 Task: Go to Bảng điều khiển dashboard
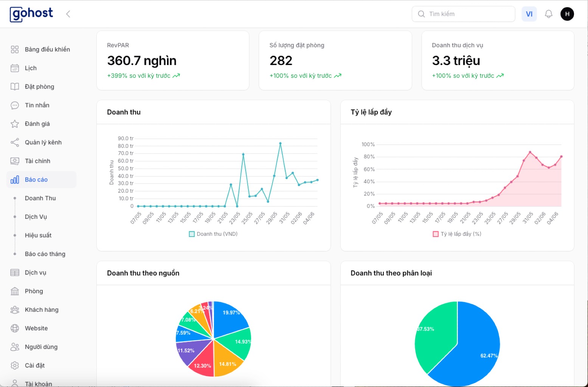[47, 50]
